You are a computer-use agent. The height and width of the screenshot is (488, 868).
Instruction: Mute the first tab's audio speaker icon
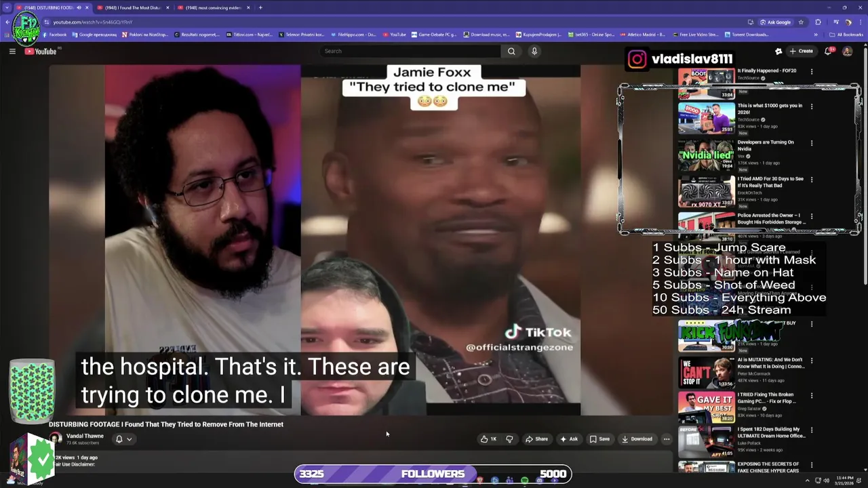click(x=79, y=7)
